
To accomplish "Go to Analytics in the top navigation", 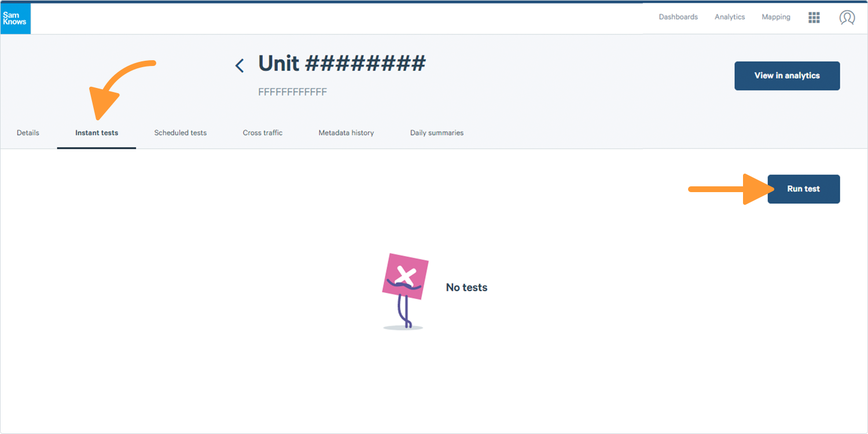I will (730, 17).
